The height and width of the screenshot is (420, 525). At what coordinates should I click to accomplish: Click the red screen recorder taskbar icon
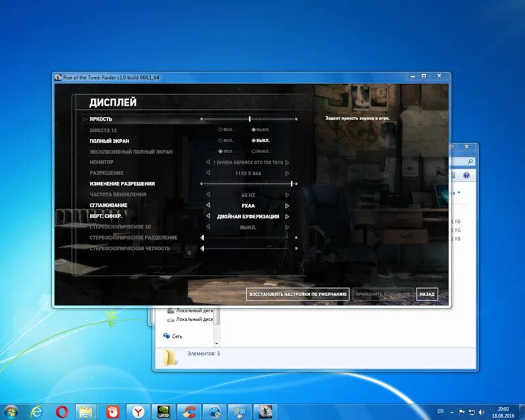click(x=112, y=412)
